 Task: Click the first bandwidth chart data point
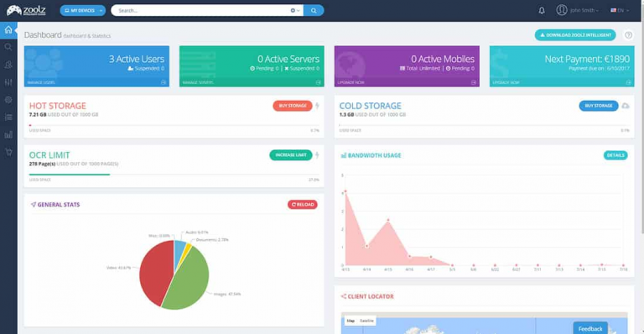(345, 191)
